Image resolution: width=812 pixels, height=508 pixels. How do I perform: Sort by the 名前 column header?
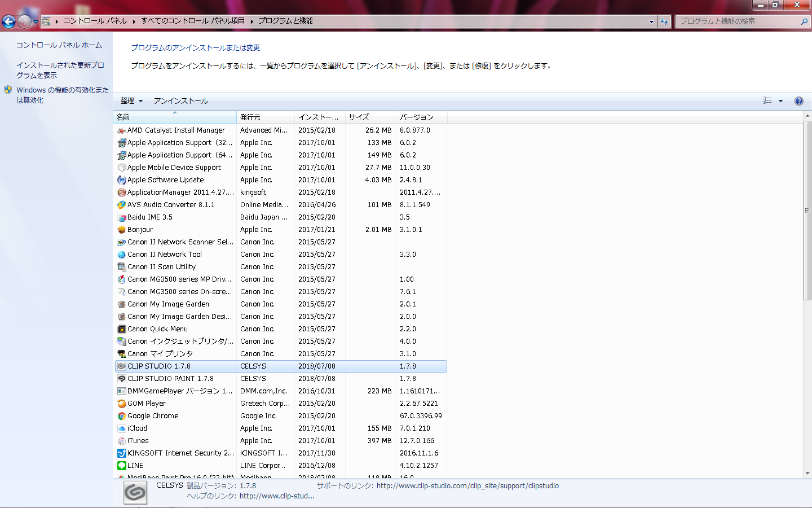[x=175, y=117]
